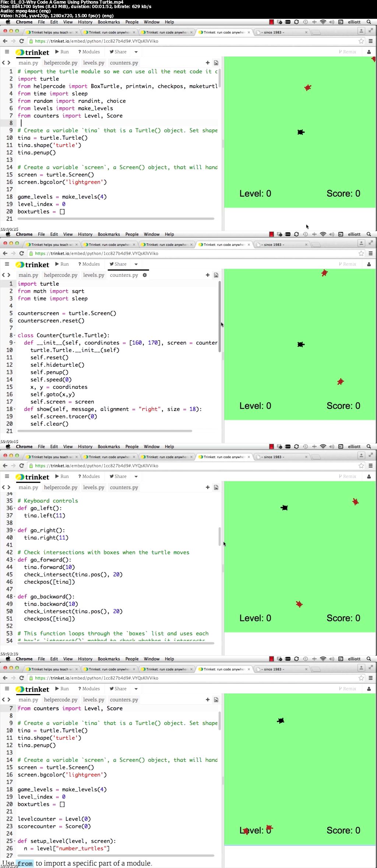Click the 'Score: 0' text in second frame canvas
The height and width of the screenshot is (868, 377).
point(343,406)
